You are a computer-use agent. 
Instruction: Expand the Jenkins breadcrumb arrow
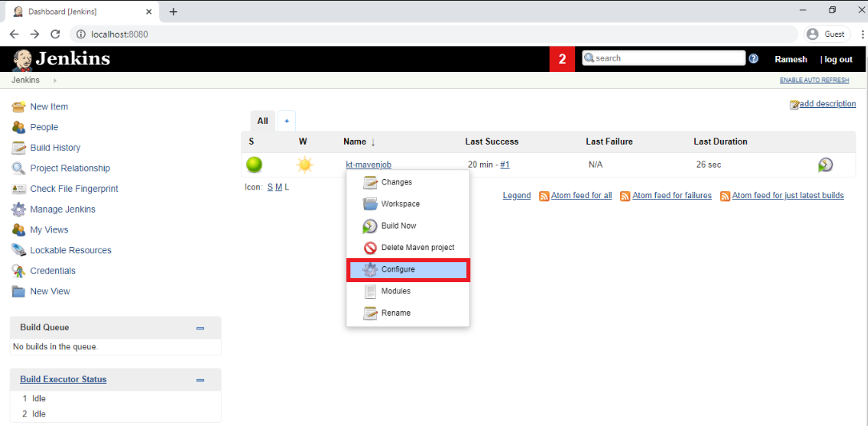coord(55,80)
